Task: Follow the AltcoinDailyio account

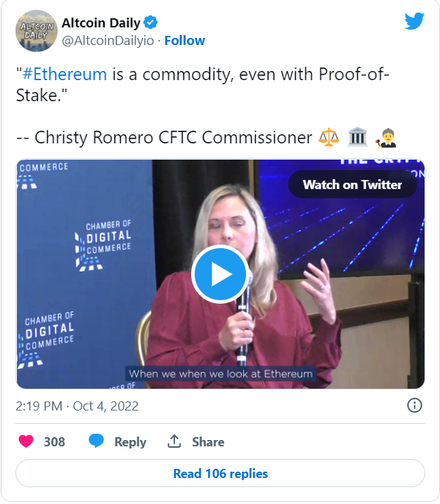Action: tap(184, 41)
